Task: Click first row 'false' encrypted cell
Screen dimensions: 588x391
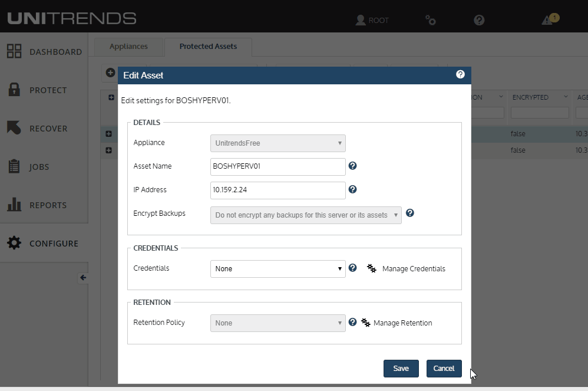Action: [x=518, y=134]
